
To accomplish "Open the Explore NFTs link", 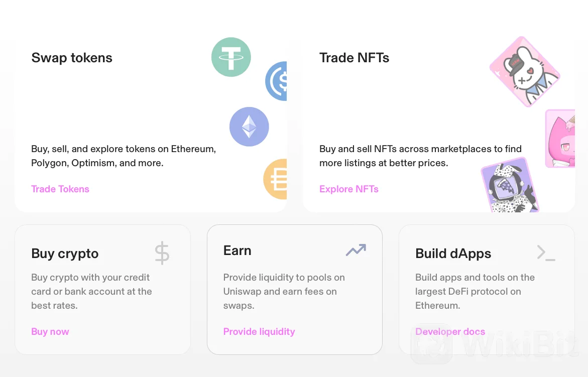I will tap(349, 189).
